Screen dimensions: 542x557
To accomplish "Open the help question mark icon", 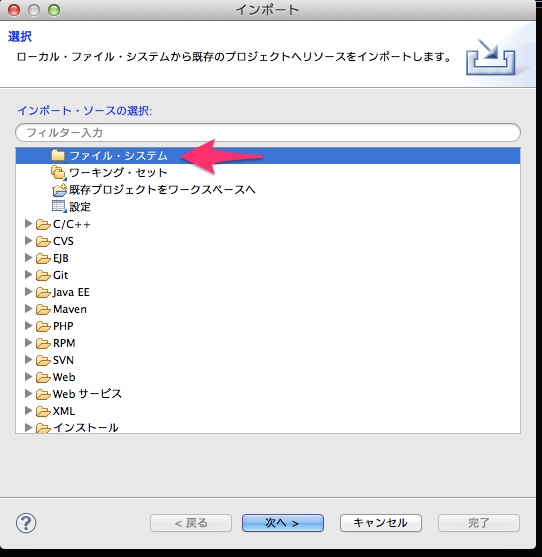I will 26,523.
